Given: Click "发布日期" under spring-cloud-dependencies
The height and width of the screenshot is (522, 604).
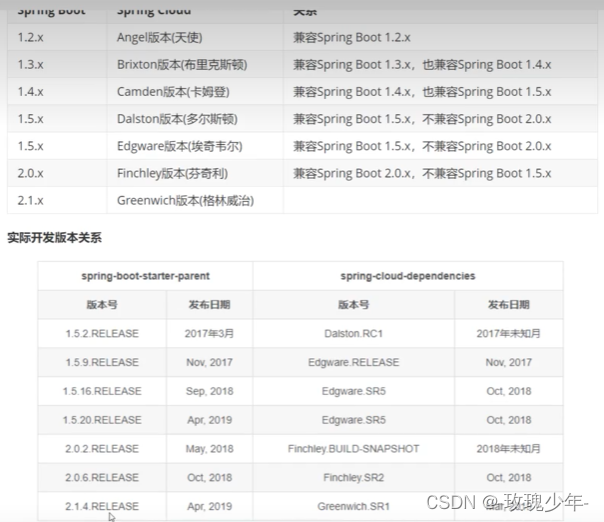Looking at the screenshot, I should (508, 305).
